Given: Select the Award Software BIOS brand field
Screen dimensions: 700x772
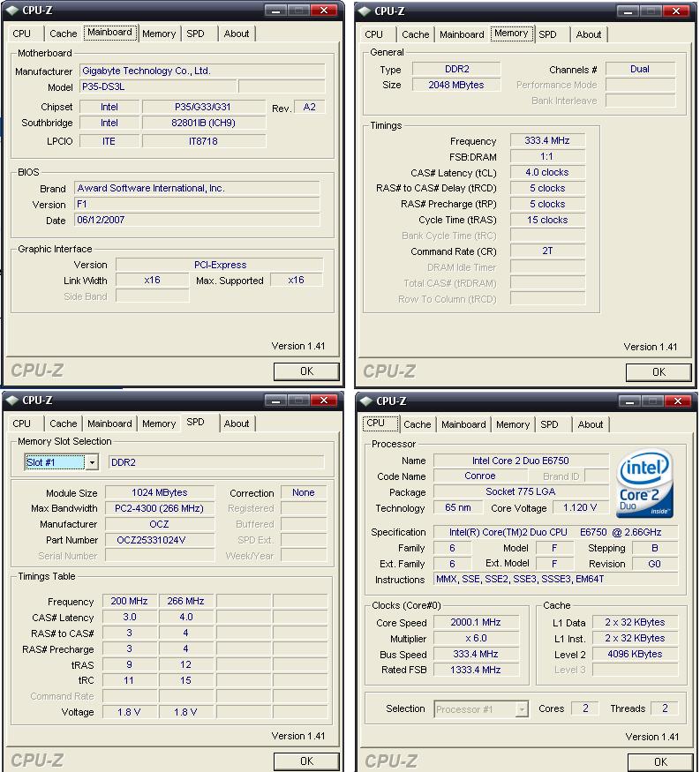Looking at the screenshot, I should (x=197, y=188).
